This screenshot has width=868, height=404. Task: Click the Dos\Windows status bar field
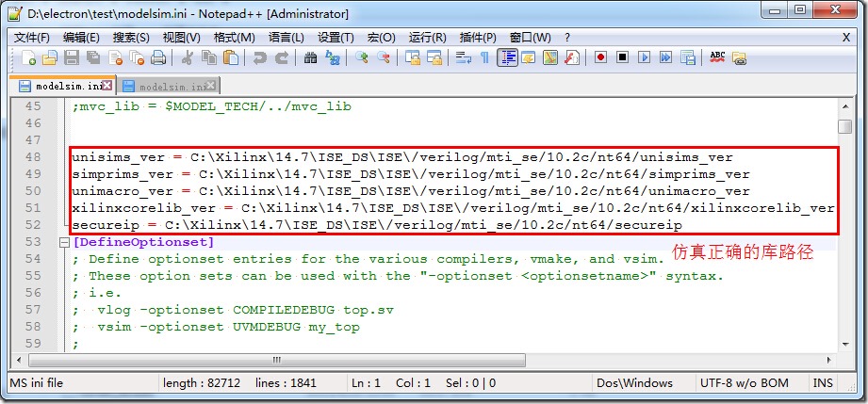coord(634,383)
